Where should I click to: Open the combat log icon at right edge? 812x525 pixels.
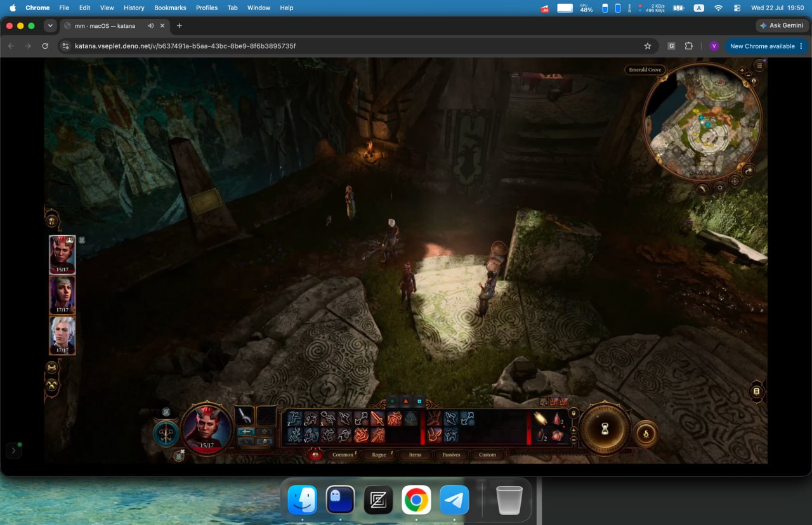click(756, 391)
